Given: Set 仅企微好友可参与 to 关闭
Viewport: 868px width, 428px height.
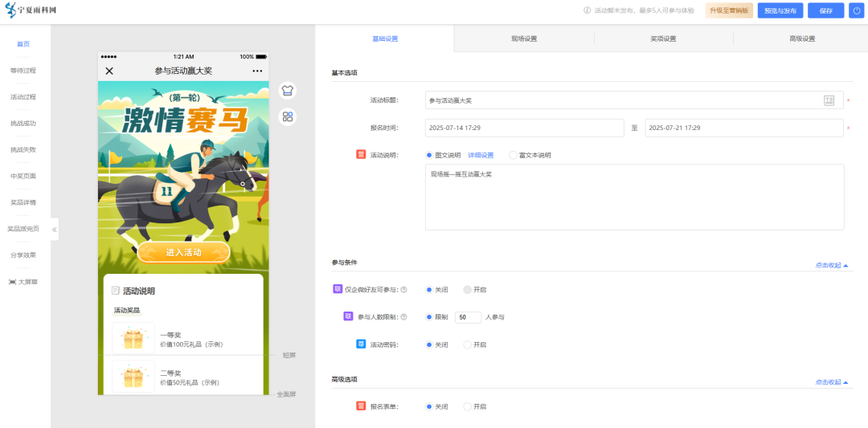Looking at the screenshot, I should tap(429, 290).
